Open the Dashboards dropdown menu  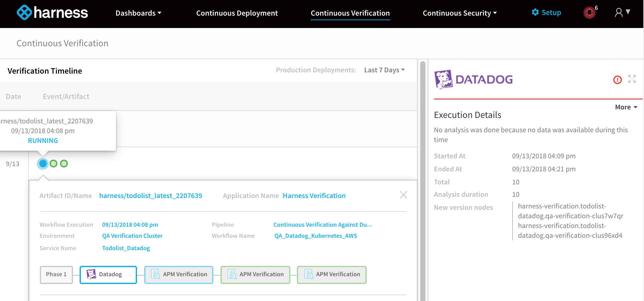coord(138,13)
